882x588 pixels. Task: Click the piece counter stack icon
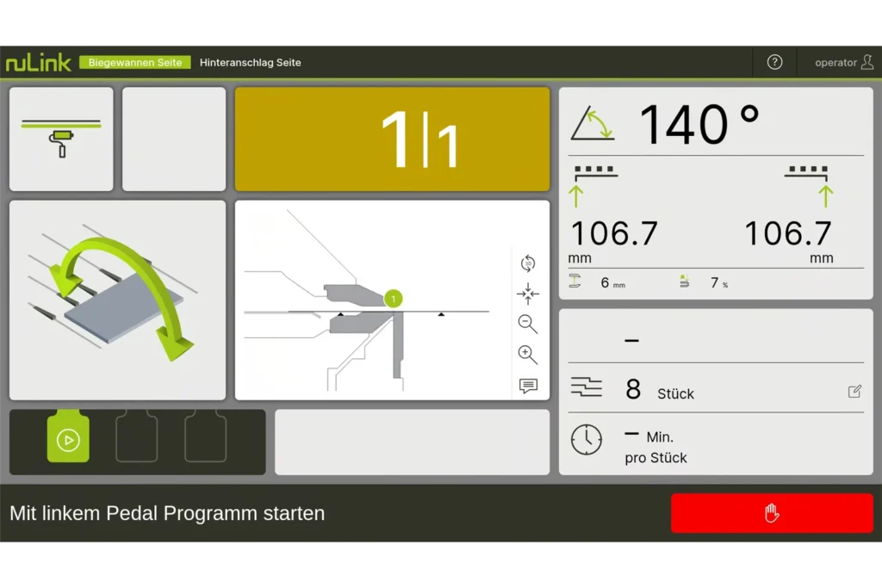[x=586, y=387]
